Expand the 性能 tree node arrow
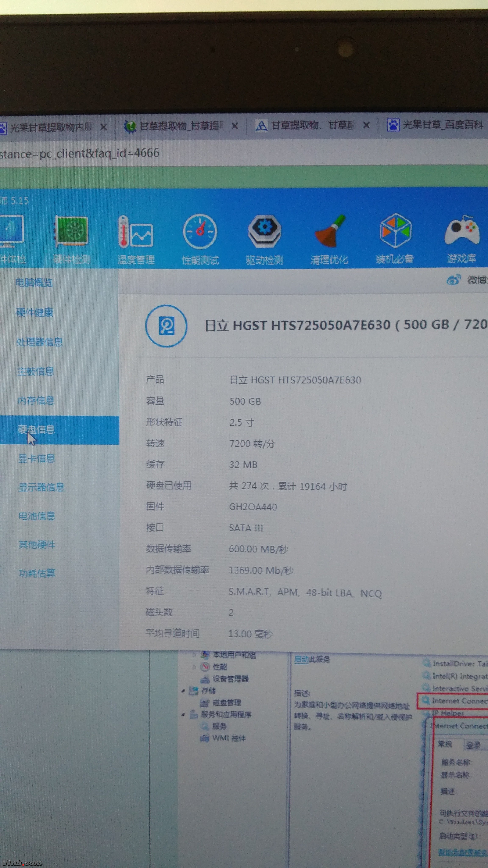 click(x=194, y=667)
